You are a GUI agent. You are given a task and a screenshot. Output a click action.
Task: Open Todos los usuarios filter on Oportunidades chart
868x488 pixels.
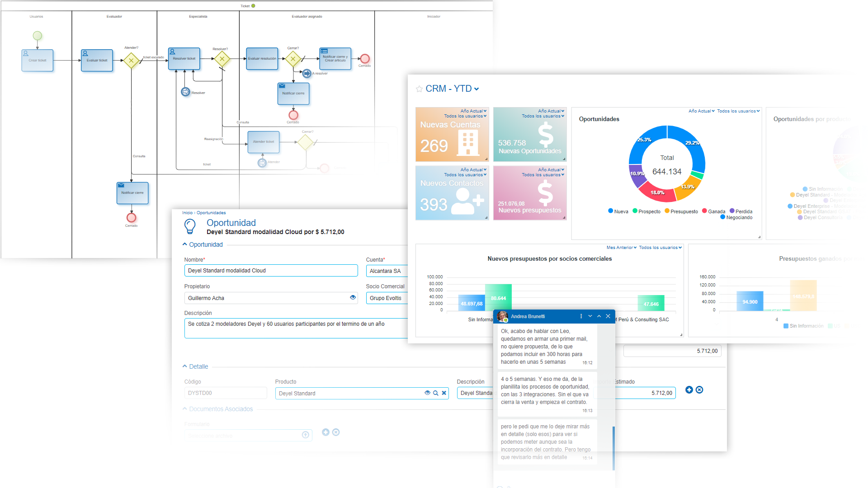pyautogui.click(x=738, y=111)
